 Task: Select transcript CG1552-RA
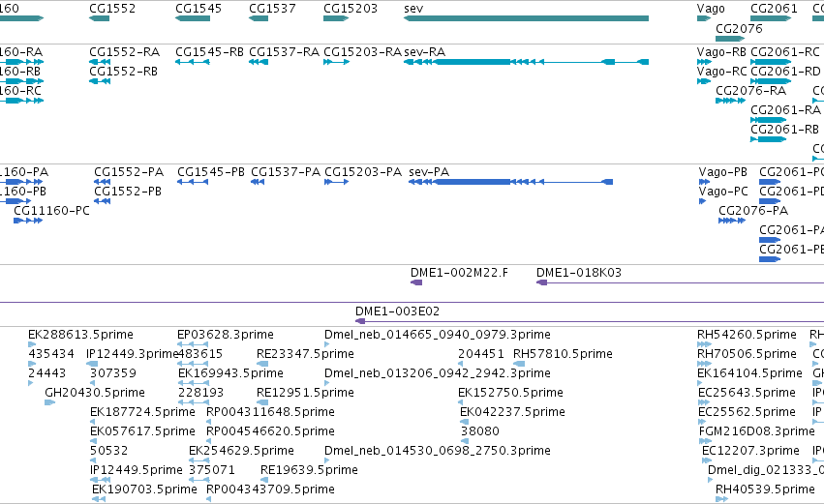coord(100,62)
